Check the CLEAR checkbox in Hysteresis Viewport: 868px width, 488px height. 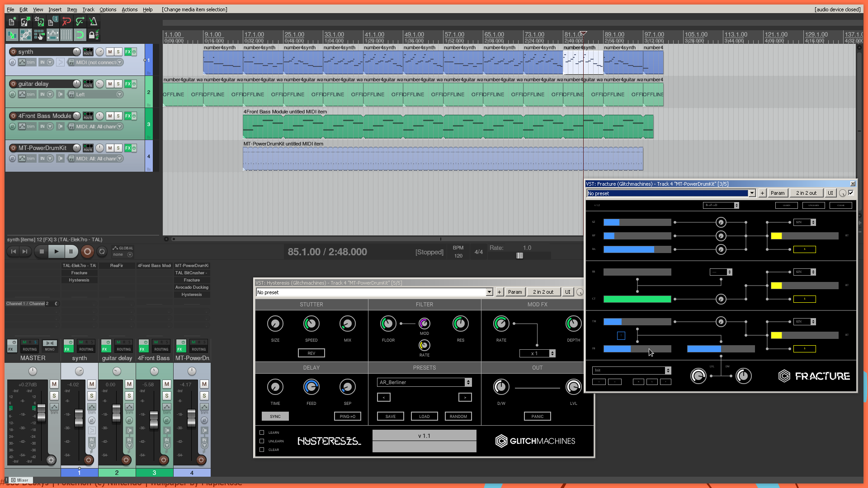tap(262, 450)
